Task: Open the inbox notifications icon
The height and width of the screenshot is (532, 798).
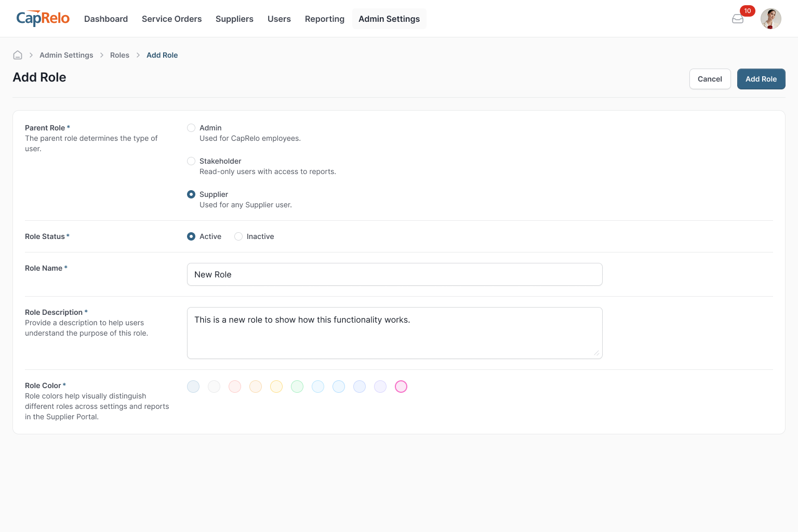Action: pyautogui.click(x=738, y=19)
